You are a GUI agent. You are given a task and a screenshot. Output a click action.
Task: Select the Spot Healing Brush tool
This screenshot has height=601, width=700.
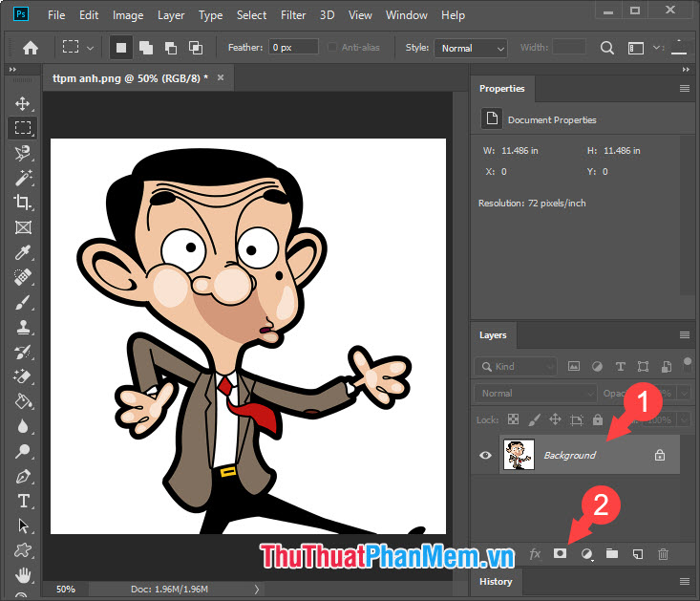(x=22, y=277)
